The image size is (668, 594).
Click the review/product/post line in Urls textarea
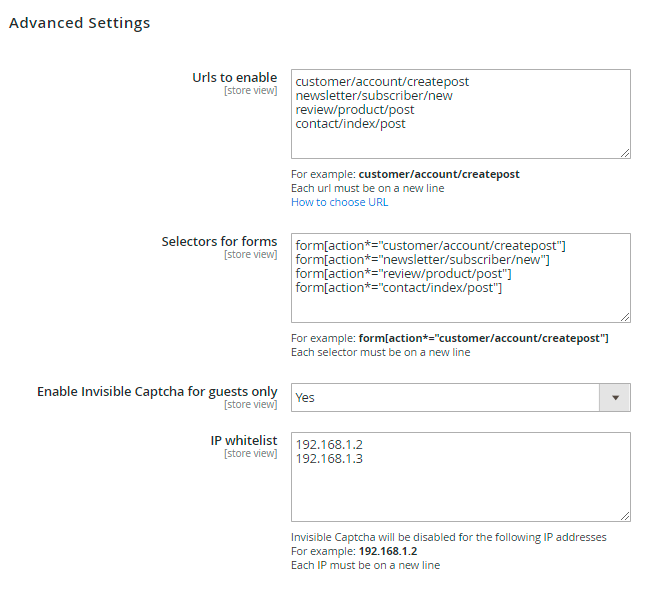[x=355, y=110]
